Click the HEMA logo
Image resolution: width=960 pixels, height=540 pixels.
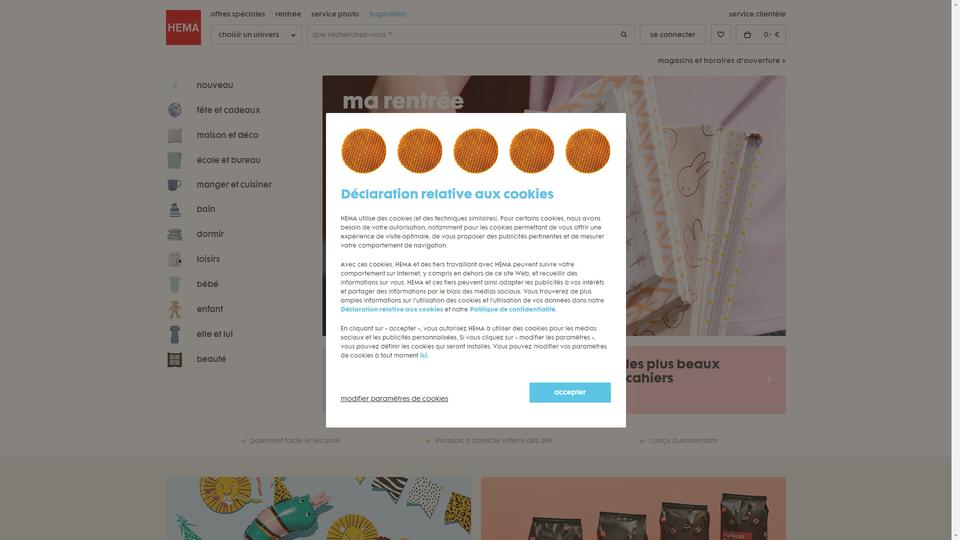pos(183,28)
